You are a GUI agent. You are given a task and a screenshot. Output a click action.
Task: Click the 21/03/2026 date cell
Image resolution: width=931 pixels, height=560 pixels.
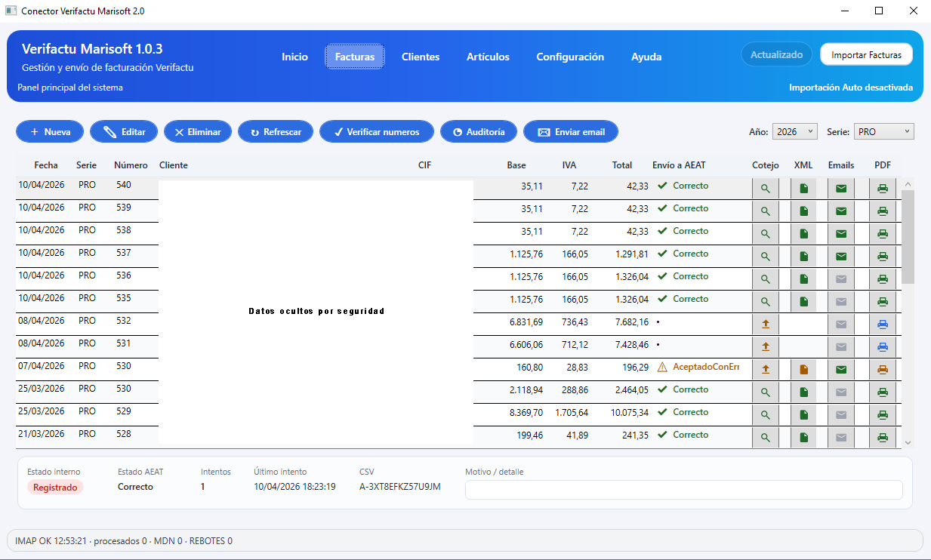[x=42, y=434]
